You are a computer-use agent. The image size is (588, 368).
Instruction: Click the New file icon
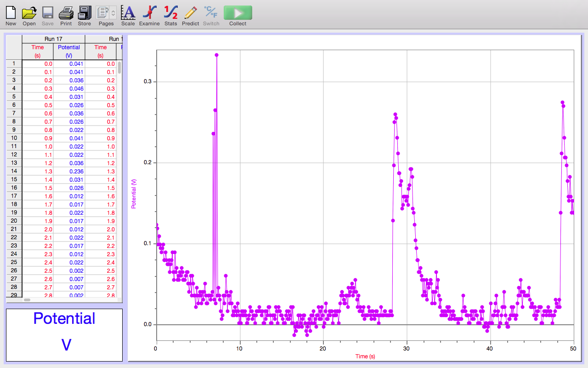point(11,12)
